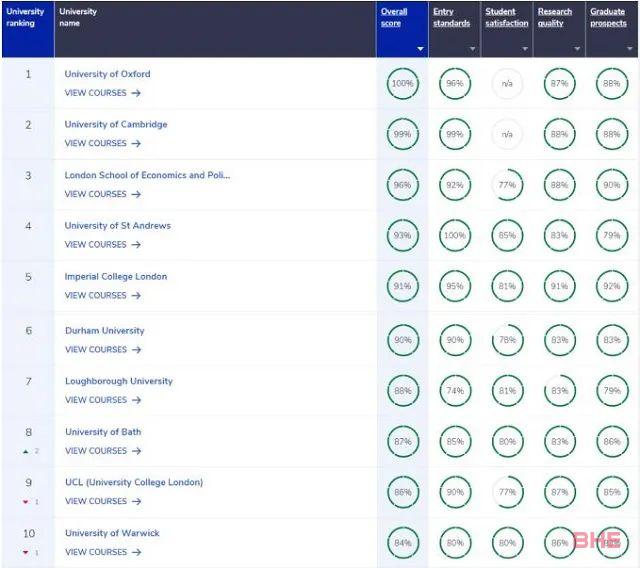
Task: Click St Andrews' 93% overall score circle
Action: (x=402, y=235)
